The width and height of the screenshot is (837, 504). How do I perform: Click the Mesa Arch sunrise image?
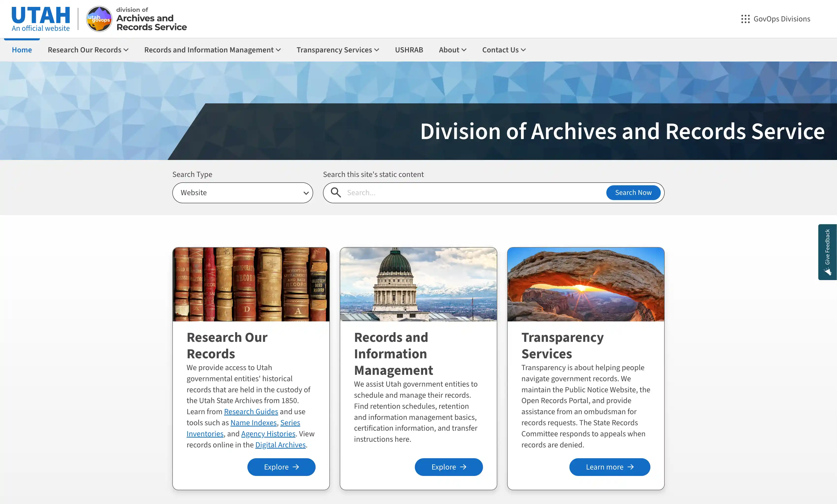point(586,284)
